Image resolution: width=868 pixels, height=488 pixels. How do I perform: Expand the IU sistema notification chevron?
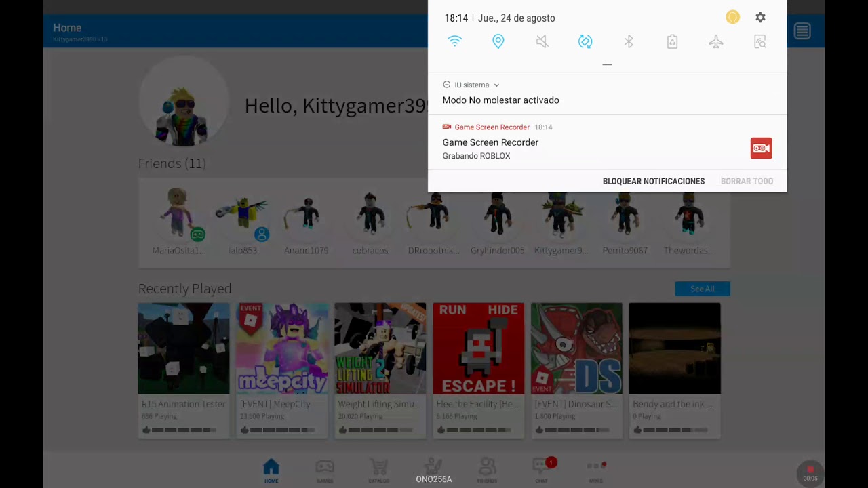click(x=496, y=85)
